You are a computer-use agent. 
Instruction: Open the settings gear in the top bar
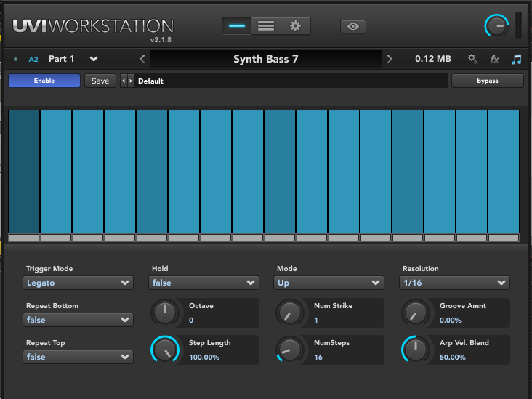click(x=296, y=26)
